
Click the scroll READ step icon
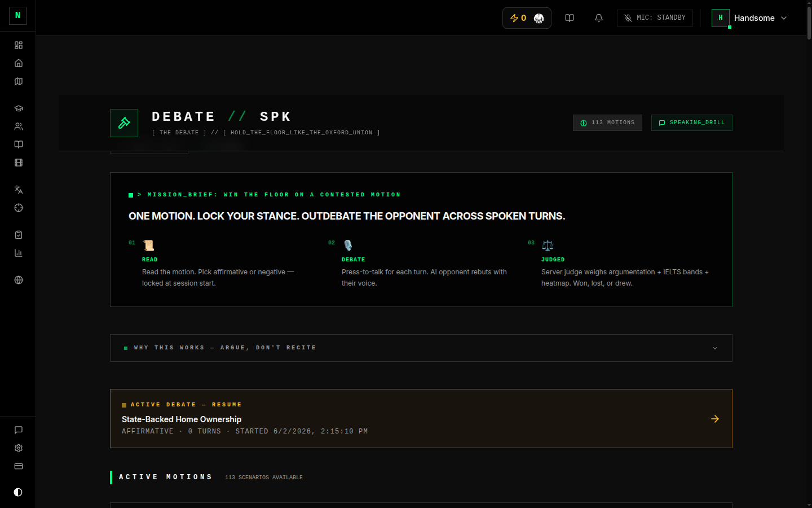pos(148,246)
